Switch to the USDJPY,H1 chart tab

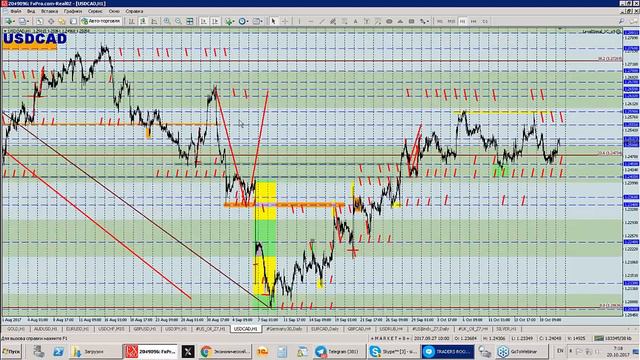point(176,329)
